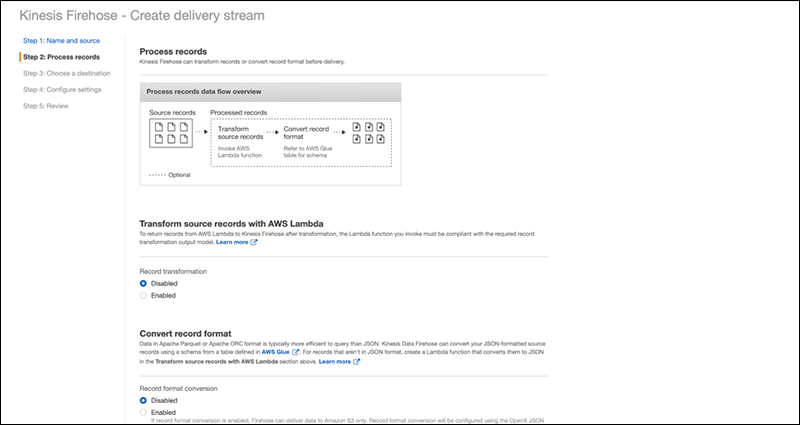Image resolution: width=800 pixels, height=425 pixels.
Task: Enable Record format conversion
Action: pos(144,412)
